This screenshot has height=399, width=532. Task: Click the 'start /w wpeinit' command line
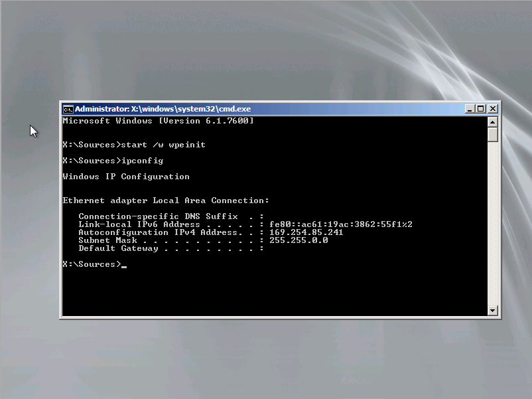tap(134, 145)
